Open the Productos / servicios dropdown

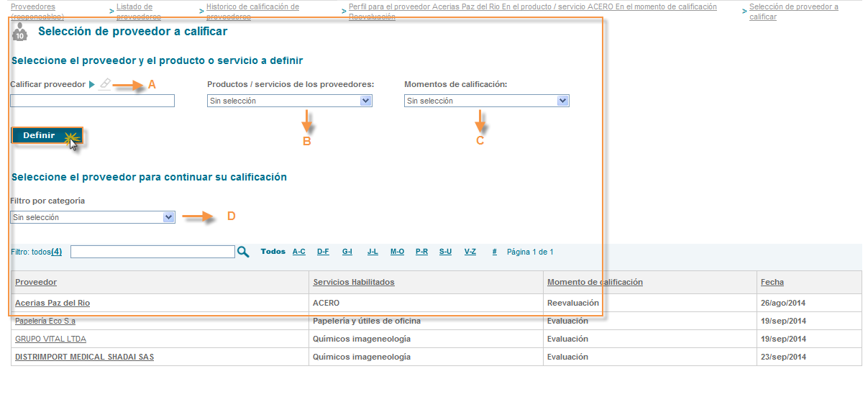[289, 101]
